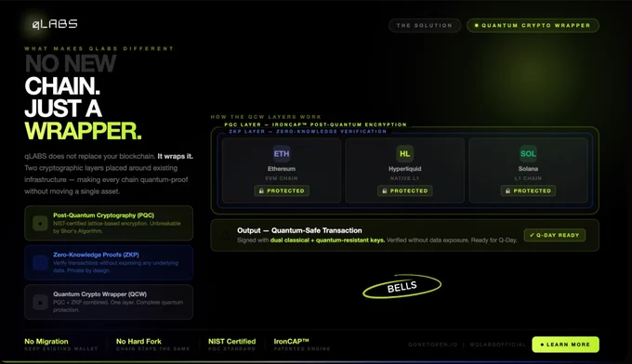The width and height of the screenshot is (632, 364).
Task: Click the SOL Solana icon
Action: coord(528,153)
